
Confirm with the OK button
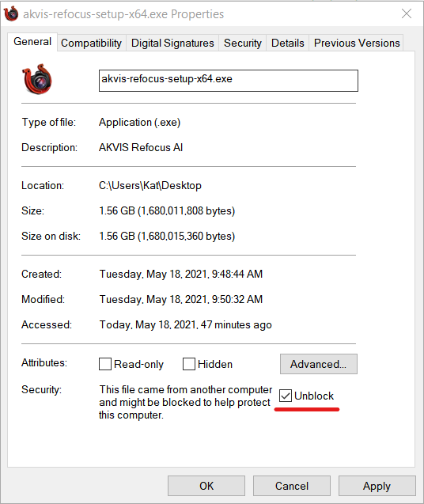[x=206, y=486]
